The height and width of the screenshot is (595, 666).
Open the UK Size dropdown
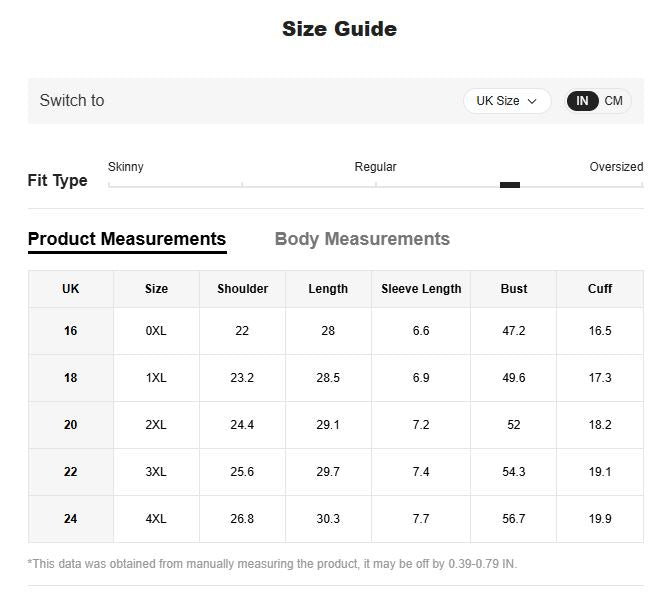[x=507, y=101]
